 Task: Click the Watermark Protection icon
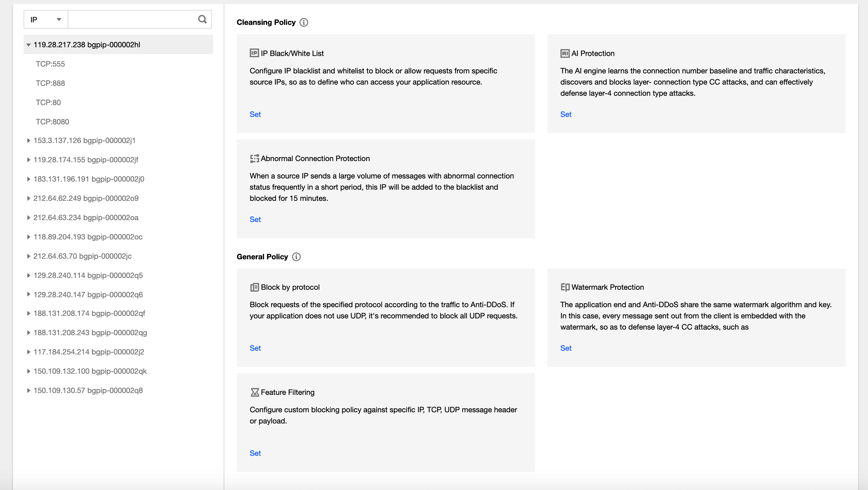(x=565, y=287)
